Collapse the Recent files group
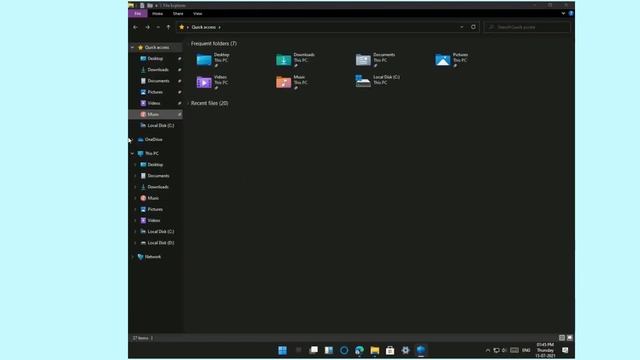This screenshot has height=360, width=640. click(x=188, y=103)
